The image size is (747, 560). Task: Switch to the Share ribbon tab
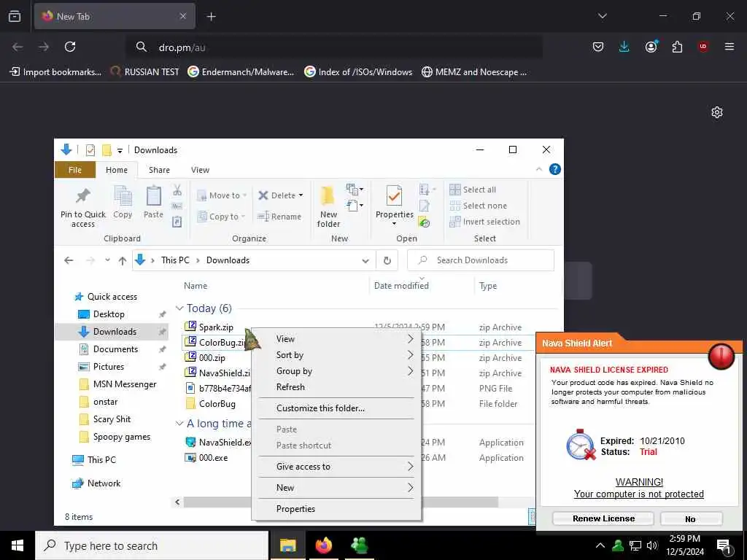[159, 170]
